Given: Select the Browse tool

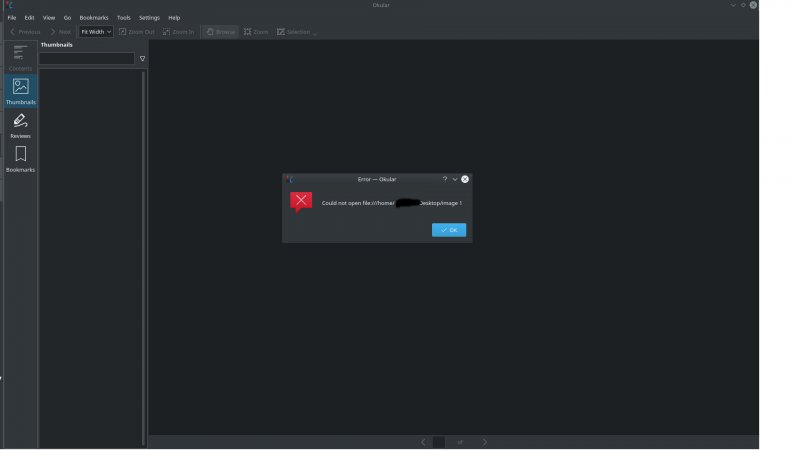Looking at the screenshot, I should coord(221,32).
